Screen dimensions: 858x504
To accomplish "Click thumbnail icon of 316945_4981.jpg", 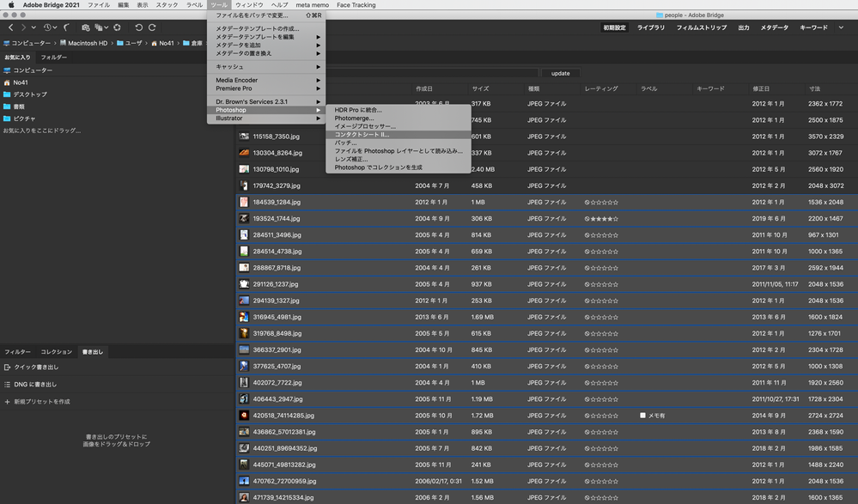I will [x=244, y=317].
